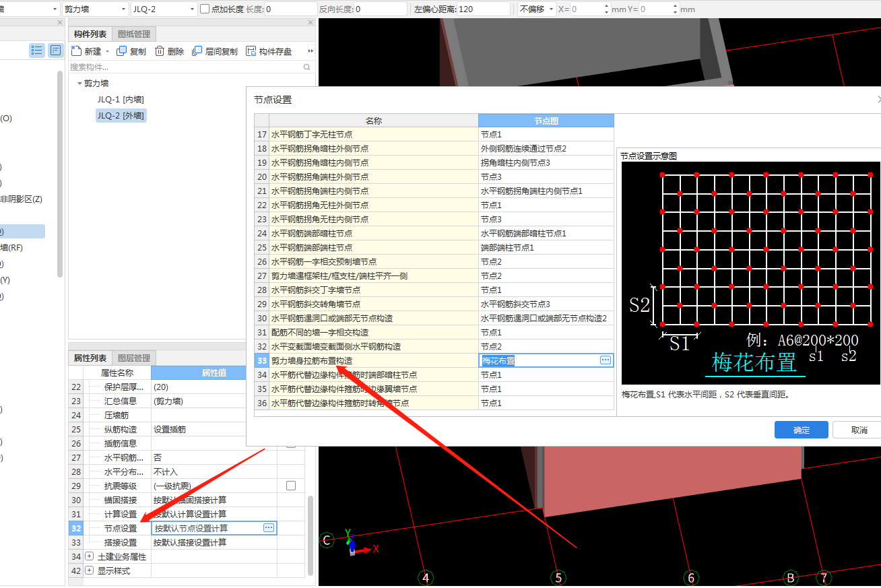Click the 梅花布置 diagram preview
This screenshot has height=588, width=881.
[x=751, y=273]
